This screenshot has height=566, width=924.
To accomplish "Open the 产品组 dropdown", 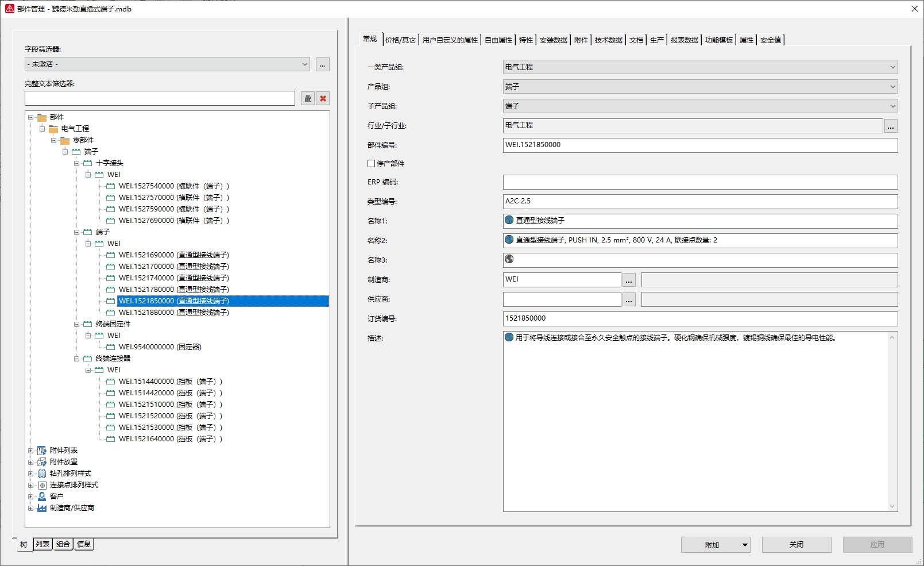I will tap(892, 87).
